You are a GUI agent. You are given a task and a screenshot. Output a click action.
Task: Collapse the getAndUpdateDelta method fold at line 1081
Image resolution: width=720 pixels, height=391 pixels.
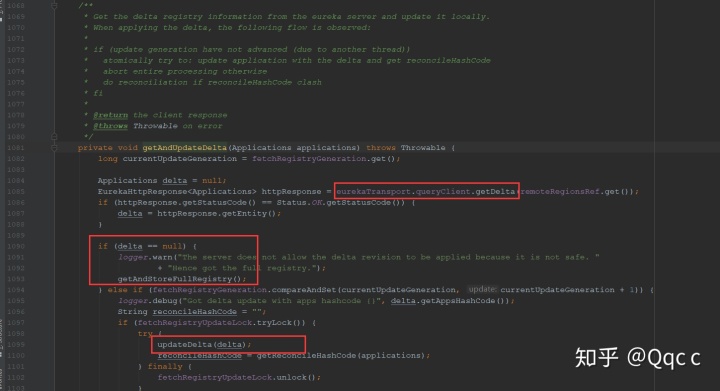click(54, 147)
